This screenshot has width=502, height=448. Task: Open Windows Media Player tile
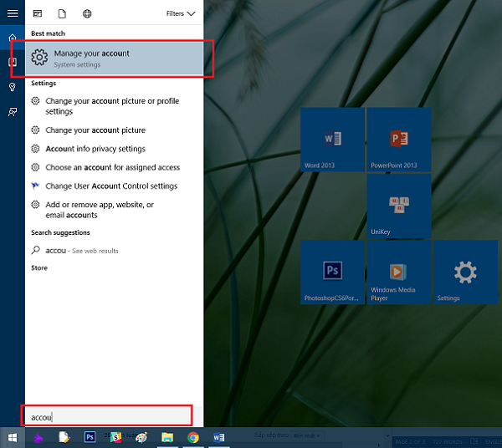click(398, 272)
